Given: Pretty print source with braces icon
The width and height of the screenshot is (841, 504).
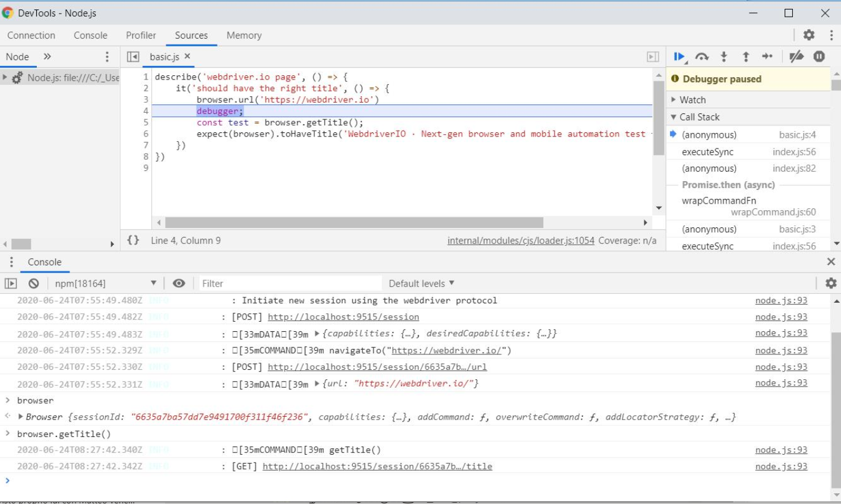Looking at the screenshot, I should click(x=134, y=240).
